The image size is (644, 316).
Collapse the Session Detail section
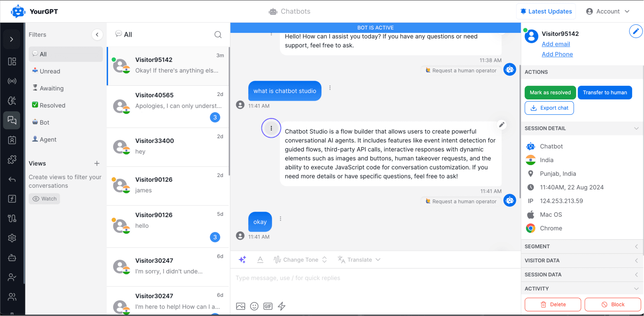[636, 128]
